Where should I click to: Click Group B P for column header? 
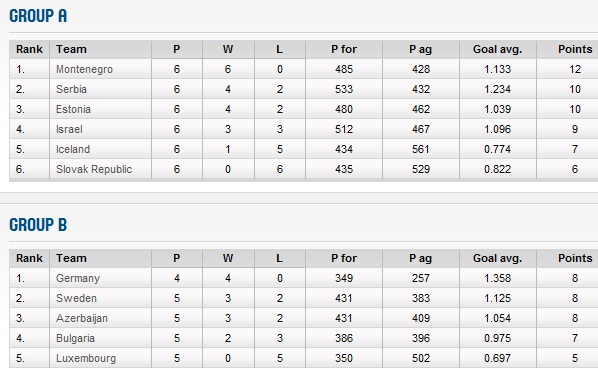click(344, 258)
